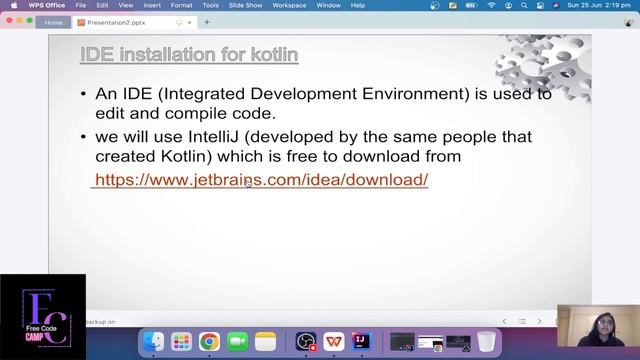Click the cloud-shaped menu bar status icon

(x=556, y=5)
